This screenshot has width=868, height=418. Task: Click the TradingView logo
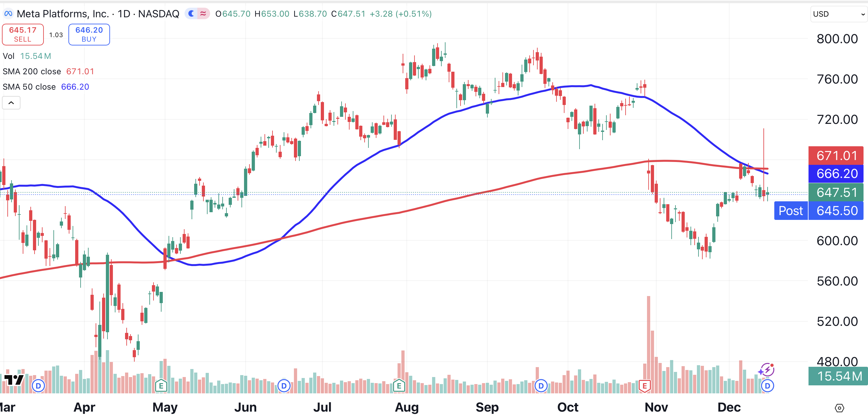click(14, 380)
